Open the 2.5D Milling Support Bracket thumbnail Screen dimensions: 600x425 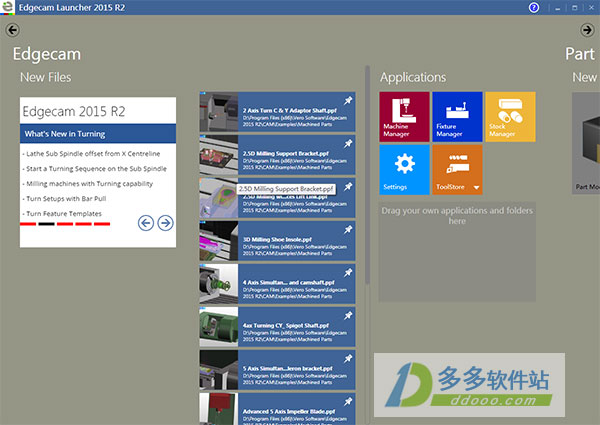pos(218,155)
